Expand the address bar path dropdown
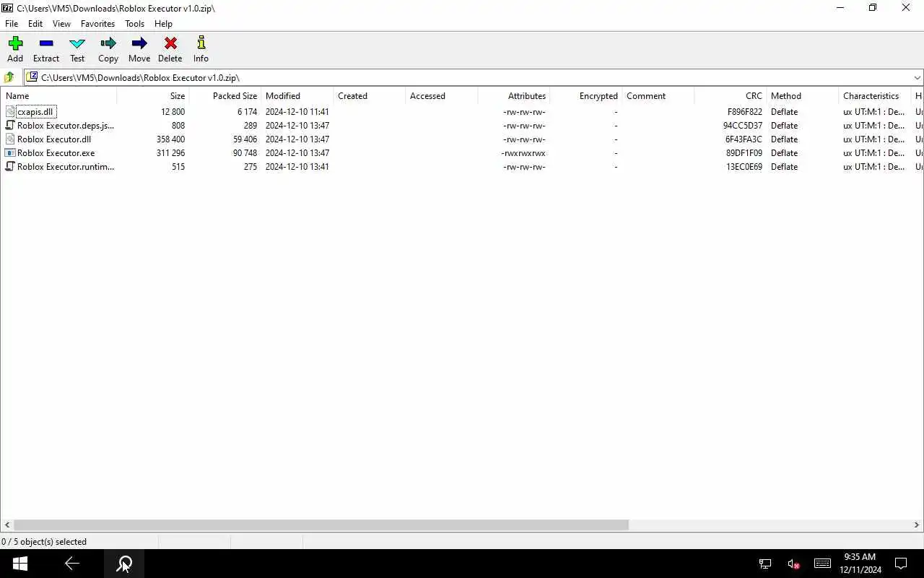The width and height of the screenshot is (924, 578). [917, 77]
